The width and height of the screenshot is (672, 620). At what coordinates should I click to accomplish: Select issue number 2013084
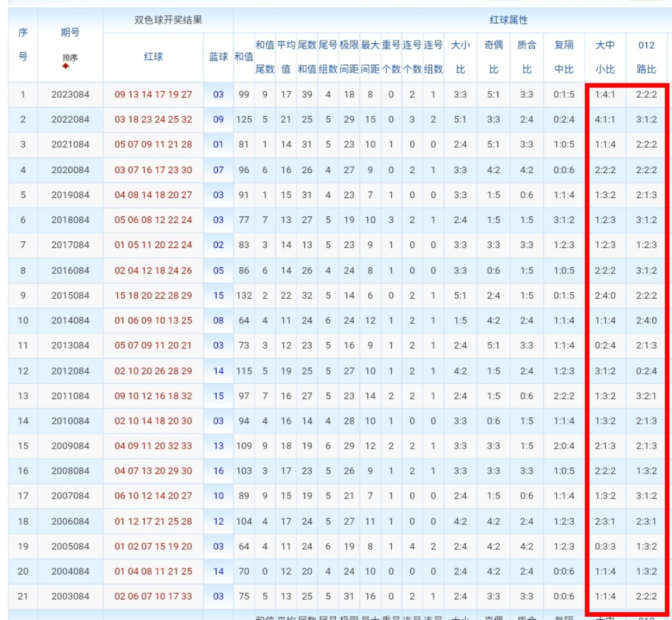tap(70, 345)
